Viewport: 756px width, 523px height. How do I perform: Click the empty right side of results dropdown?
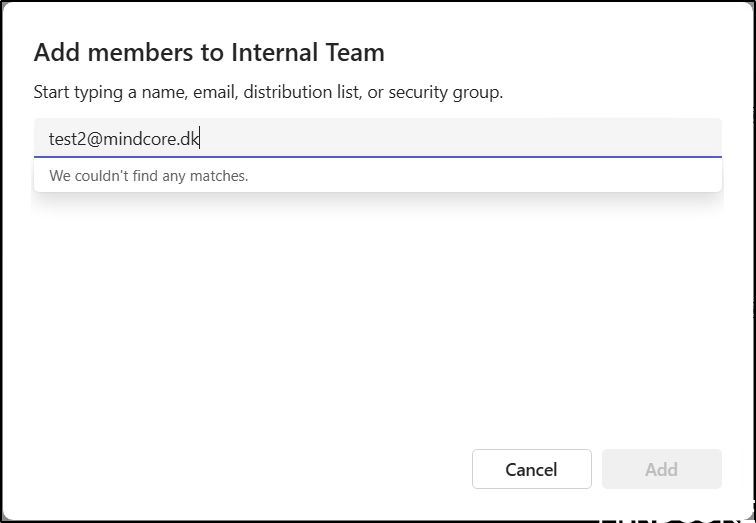[x=500, y=176]
